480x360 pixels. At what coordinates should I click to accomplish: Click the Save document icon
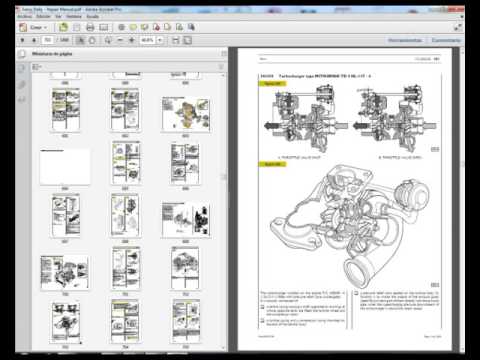(77, 27)
